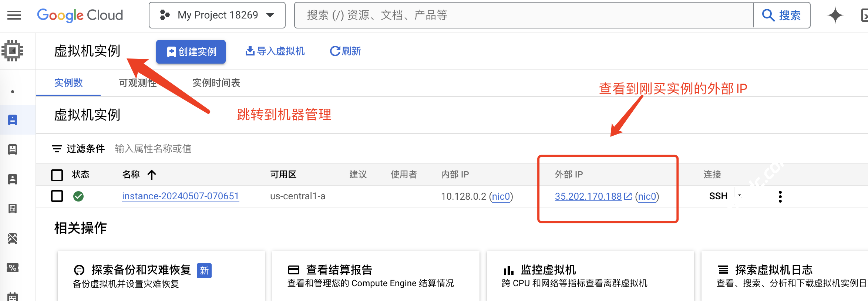Click the instance-20240507-070651 name link
Image resolution: width=868 pixels, height=301 pixels.
click(x=181, y=196)
